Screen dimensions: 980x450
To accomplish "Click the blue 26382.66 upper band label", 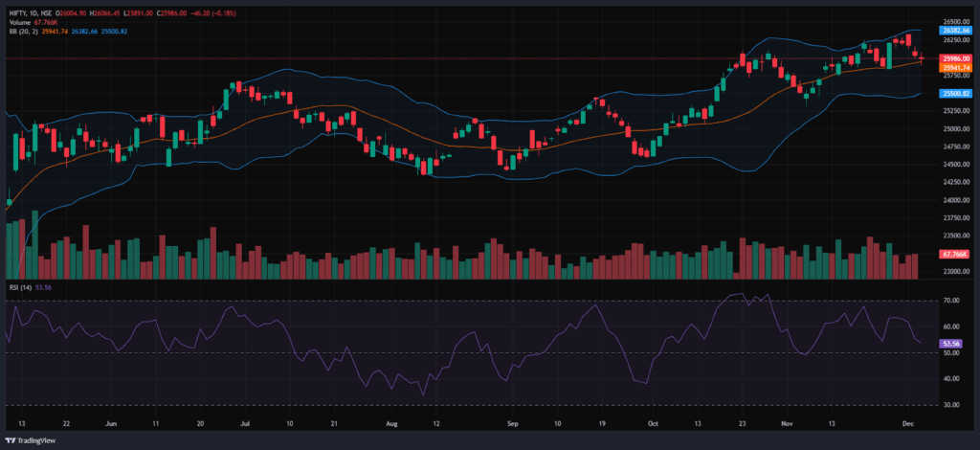I will pyautogui.click(x=957, y=30).
